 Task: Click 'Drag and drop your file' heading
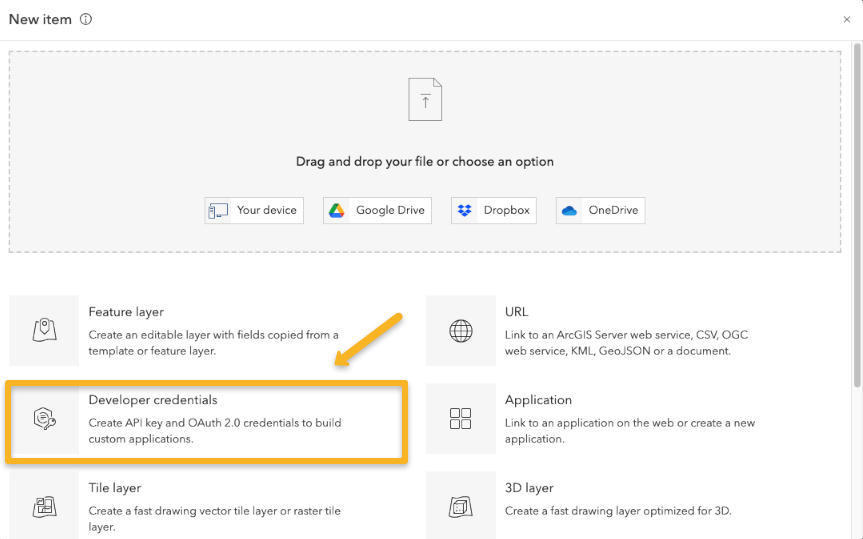click(425, 161)
